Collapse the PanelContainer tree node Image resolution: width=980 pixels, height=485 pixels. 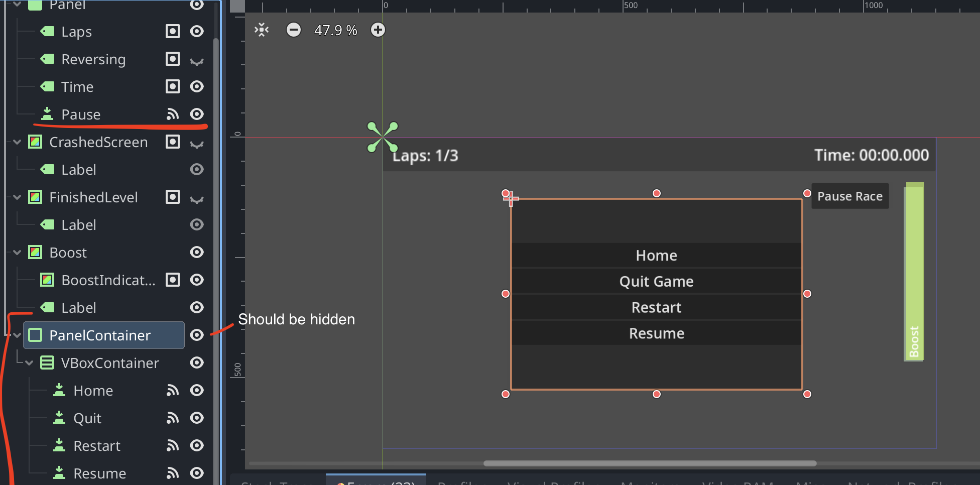click(17, 335)
